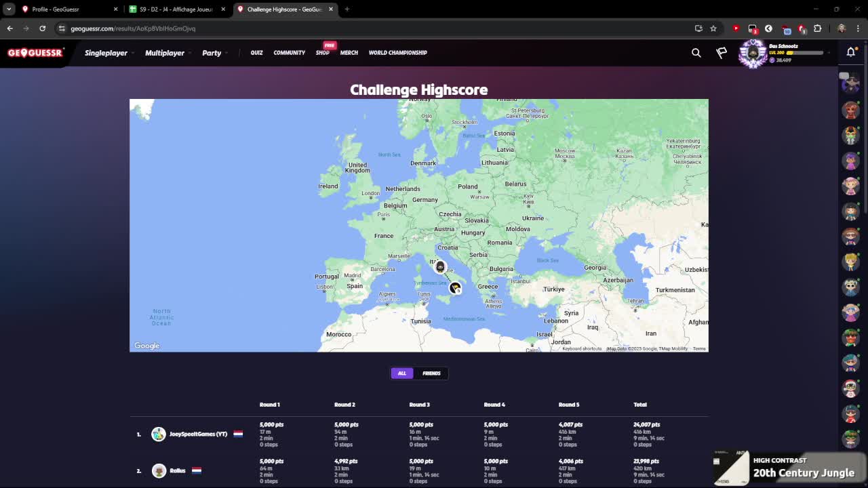Click the 23,998 pts total score
Viewport: 868px width, 488px height.
point(646,462)
